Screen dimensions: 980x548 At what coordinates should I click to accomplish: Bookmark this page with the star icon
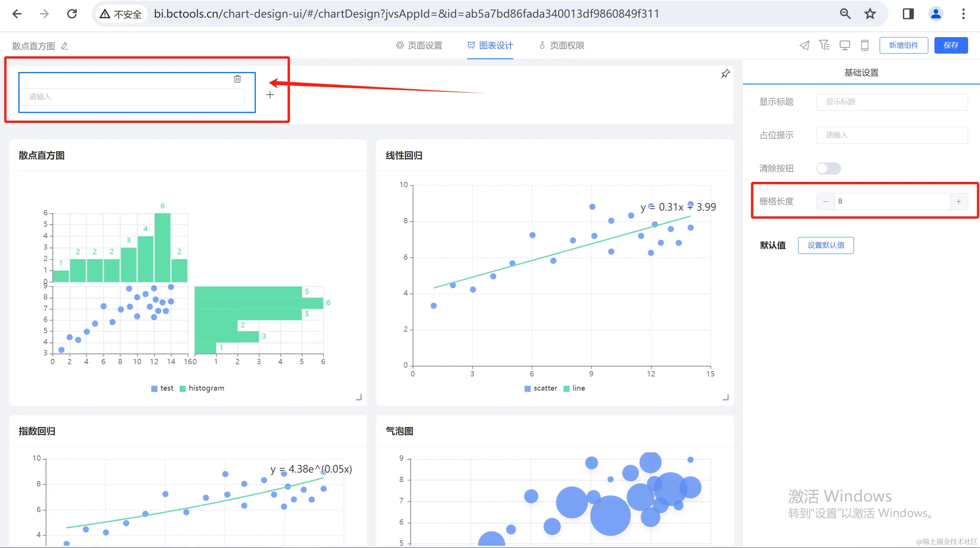click(x=870, y=14)
